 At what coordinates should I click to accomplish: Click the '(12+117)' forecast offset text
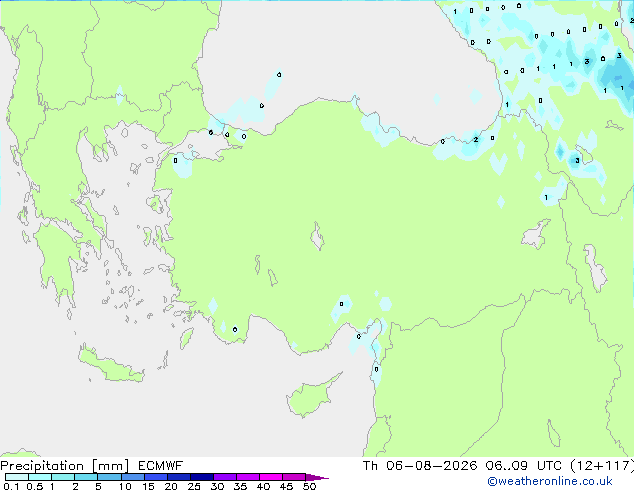(x=602, y=466)
